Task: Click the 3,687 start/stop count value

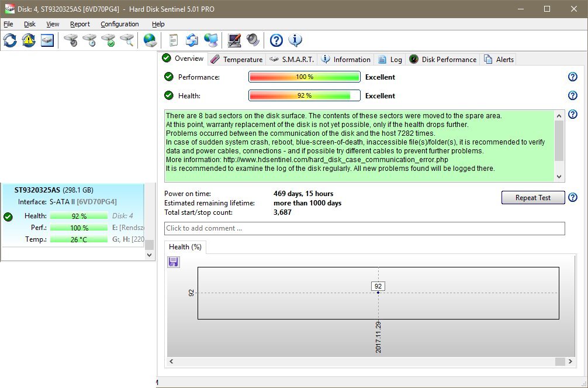Action: coord(282,212)
